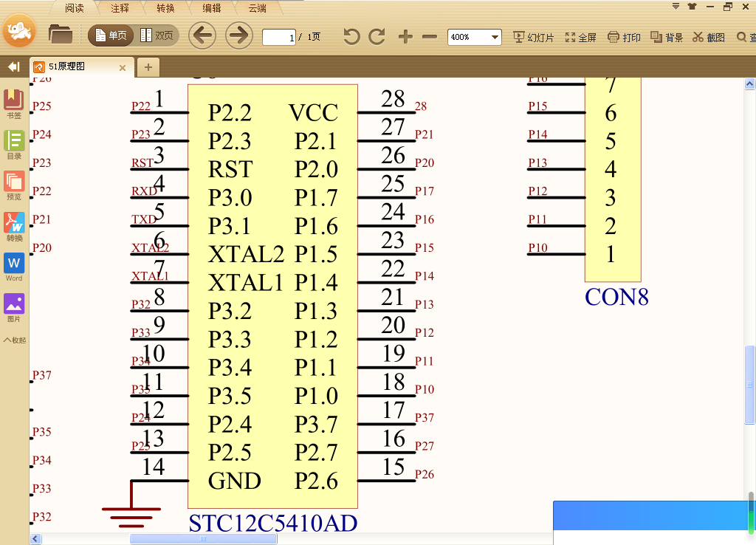Open the 转换 (Convert) menu tab

pyautogui.click(x=165, y=8)
